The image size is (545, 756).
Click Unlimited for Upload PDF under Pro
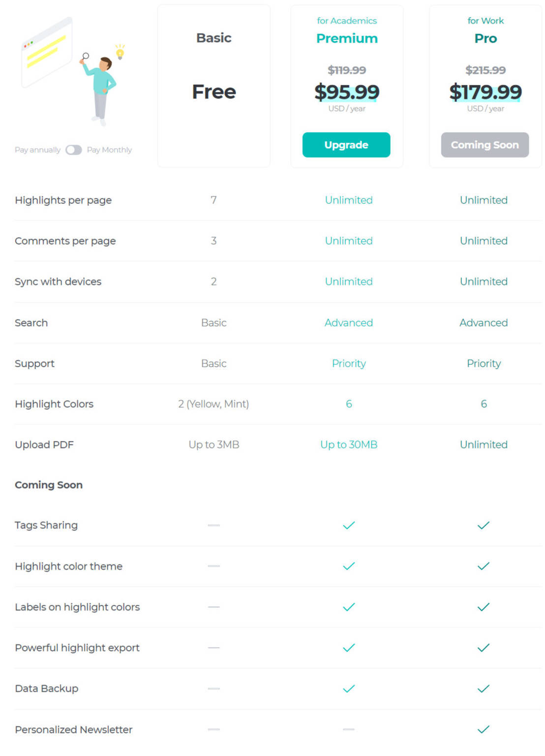click(x=484, y=444)
